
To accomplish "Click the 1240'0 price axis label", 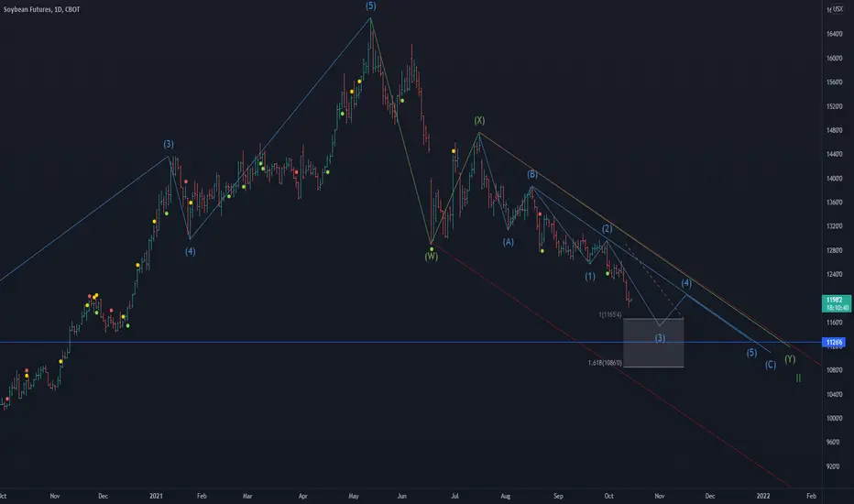I will tap(835, 274).
